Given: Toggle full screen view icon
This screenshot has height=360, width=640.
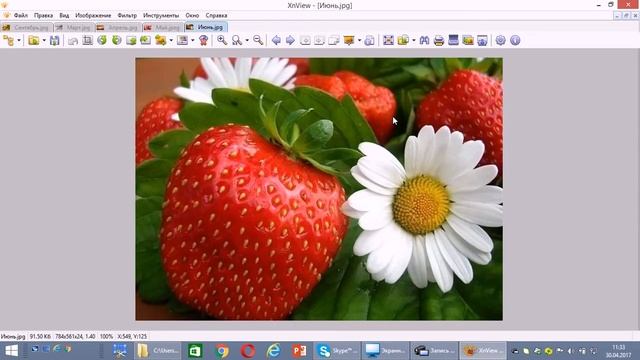Looking at the screenshot, I should click(389, 40).
